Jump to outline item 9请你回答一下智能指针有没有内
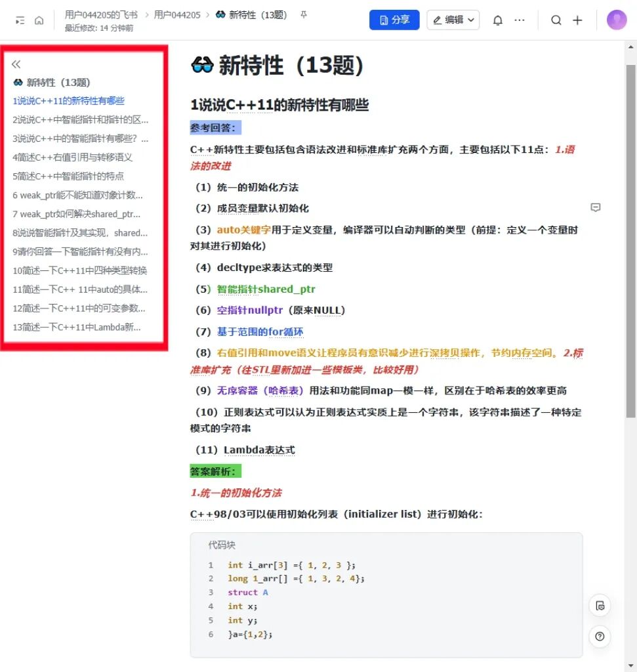637x672 pixels. coord(80,251)
